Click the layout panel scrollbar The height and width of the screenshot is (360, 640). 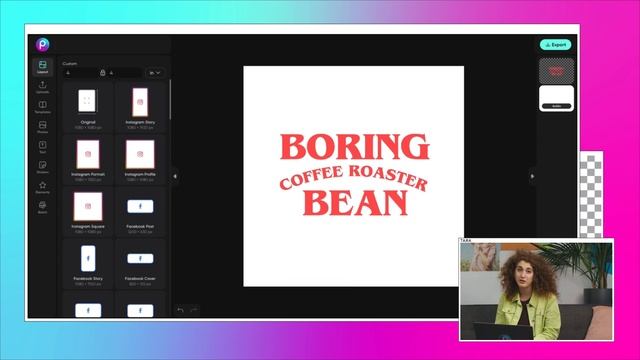pyautogui.click(x=170, y=100)
